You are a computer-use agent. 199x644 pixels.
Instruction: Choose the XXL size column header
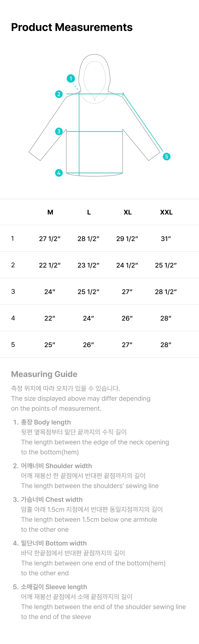pos(166,212)
